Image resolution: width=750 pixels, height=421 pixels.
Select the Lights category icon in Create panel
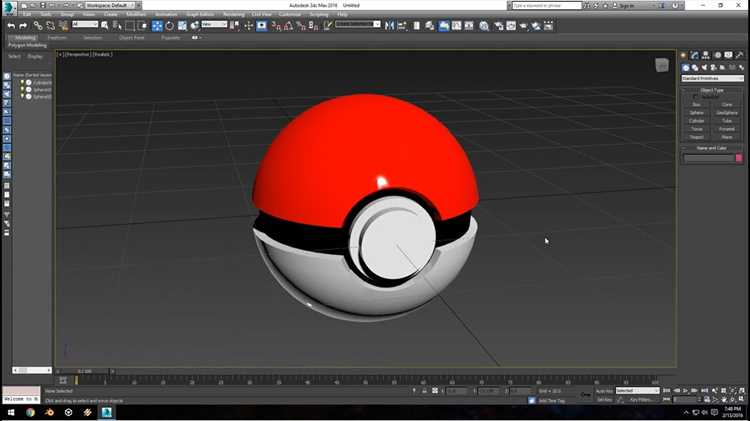[x=704, y=68]
